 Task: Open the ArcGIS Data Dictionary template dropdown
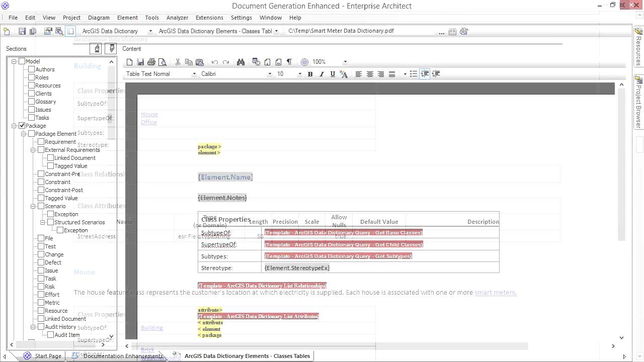[x=150, y=31]
